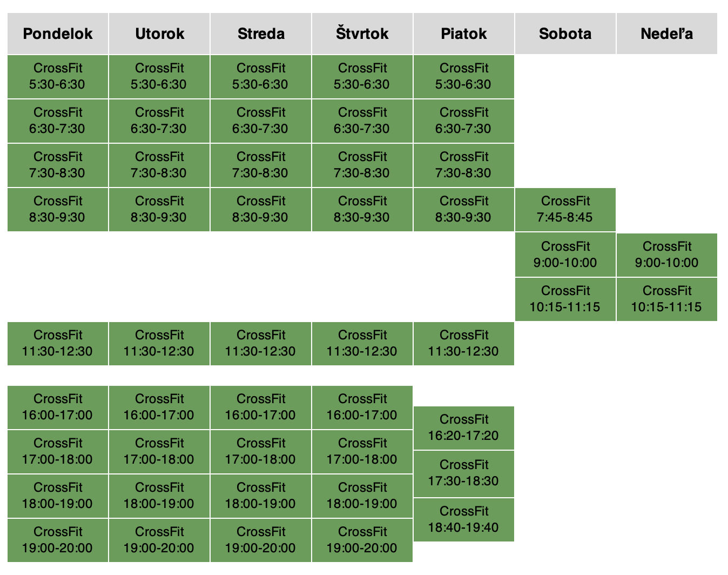Click Friday CrossFit 11:30-12:30 class
Screen dimensions: 728x575
point(464,344)
